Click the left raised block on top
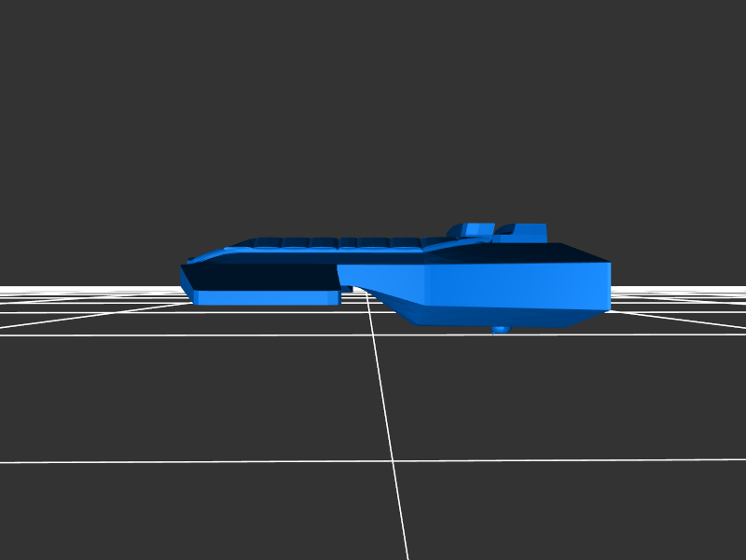Image resolution: width=746 pixels, height=560 pixels. click(472, 230)
